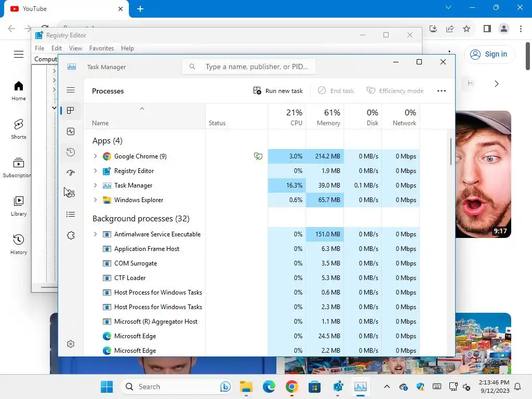
Task: Click the Efficiency mode button
Action: point(395,91)
